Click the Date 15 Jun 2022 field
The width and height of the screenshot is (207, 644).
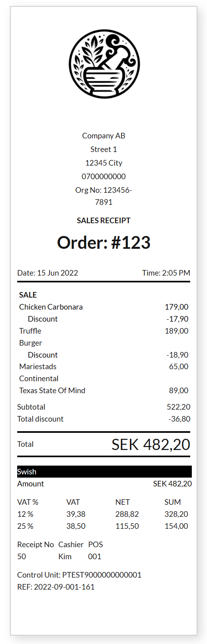(48, 273)
